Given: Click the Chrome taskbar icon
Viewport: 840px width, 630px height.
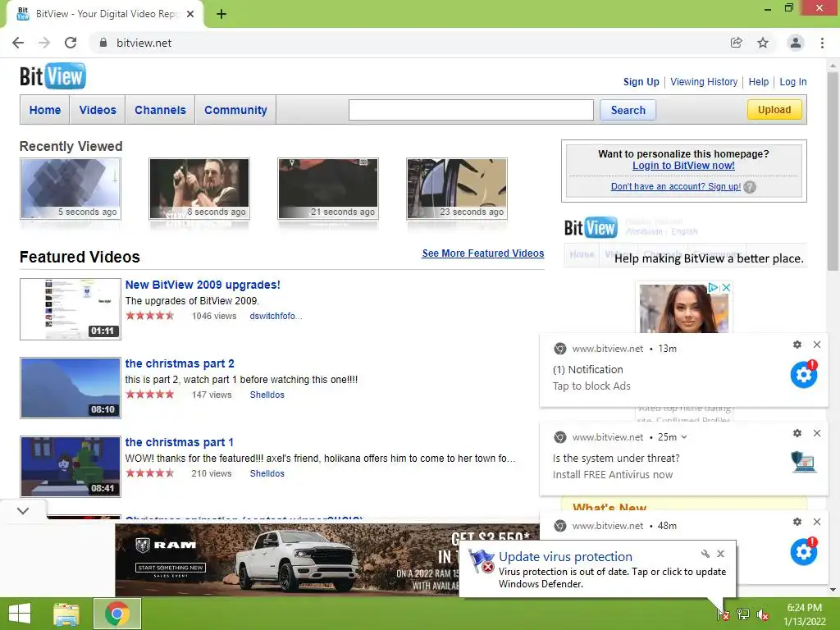Looking at the screenshot, I should tap(117, 614).
